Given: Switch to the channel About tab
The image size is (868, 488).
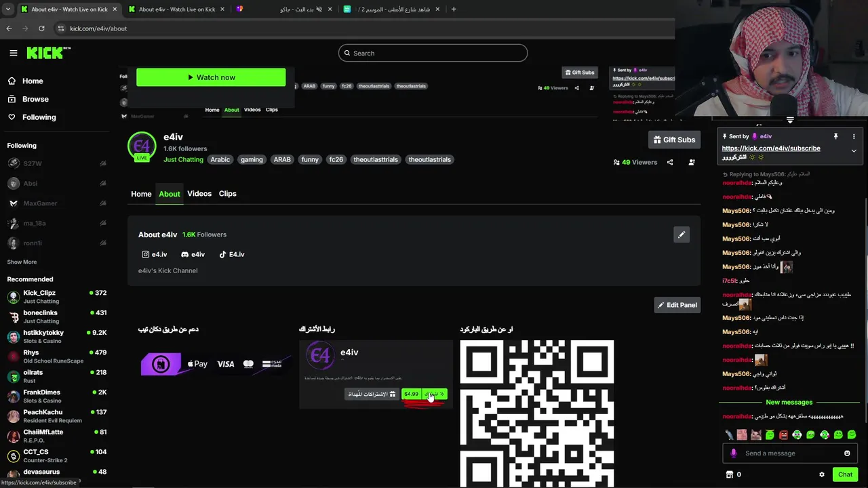Looking at the screenshot, I should 170,194.
